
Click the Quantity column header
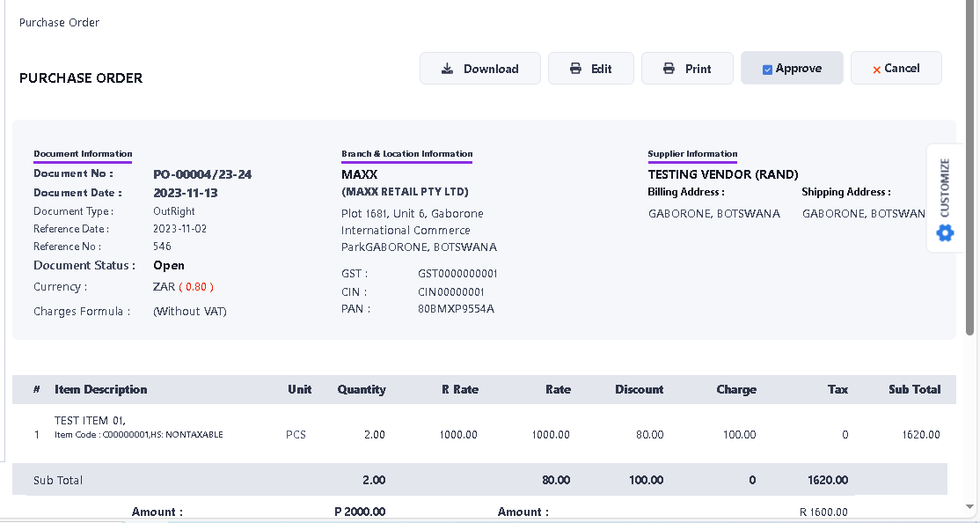click(x=362, y=389)
